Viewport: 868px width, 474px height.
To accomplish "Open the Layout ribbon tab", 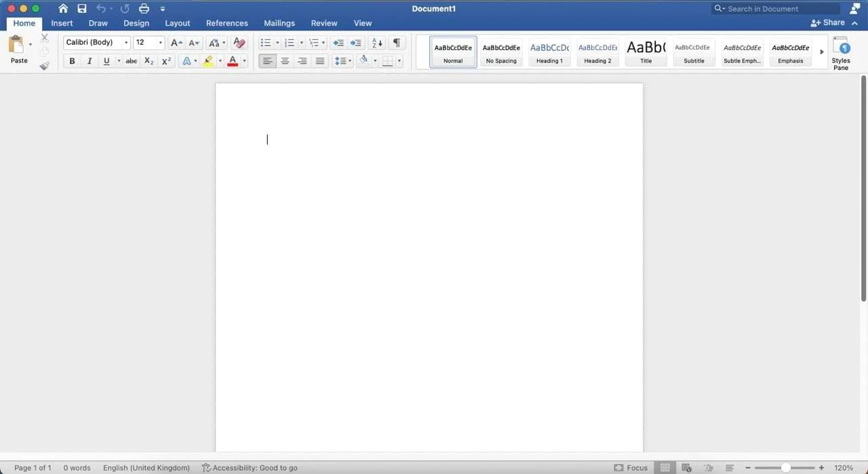I will [x=178, y=23].
